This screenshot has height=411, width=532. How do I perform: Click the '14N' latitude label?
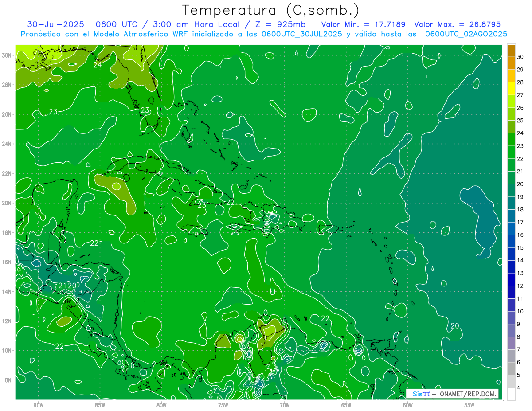coord(7,291)
